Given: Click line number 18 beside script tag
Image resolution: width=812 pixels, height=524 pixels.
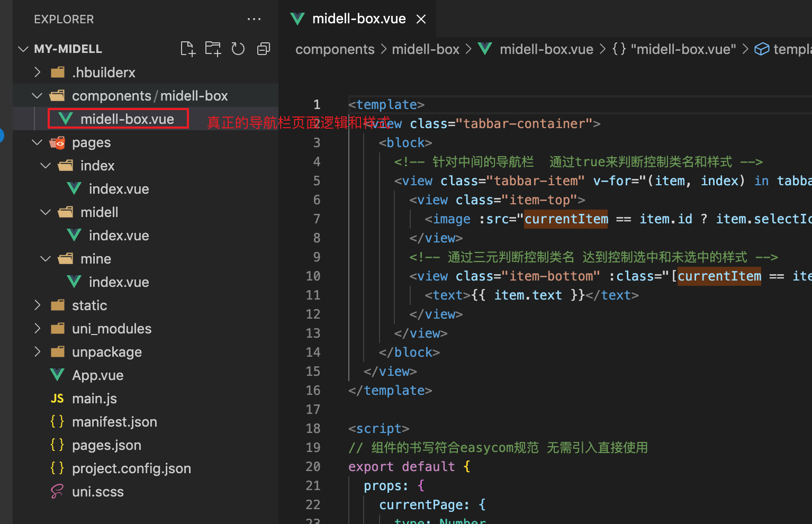Looking at the screenshot, I should pyautogui.click(x=313, y=428).
